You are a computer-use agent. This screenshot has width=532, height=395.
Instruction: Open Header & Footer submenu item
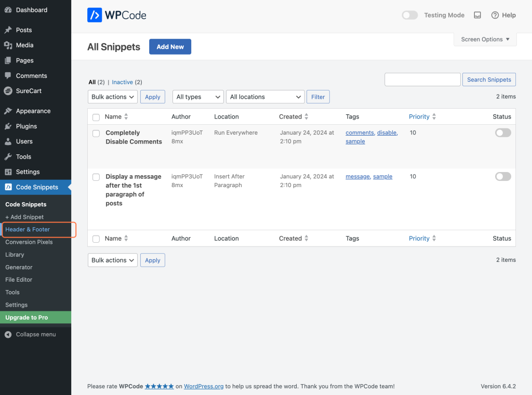click(x=28, y=229)
